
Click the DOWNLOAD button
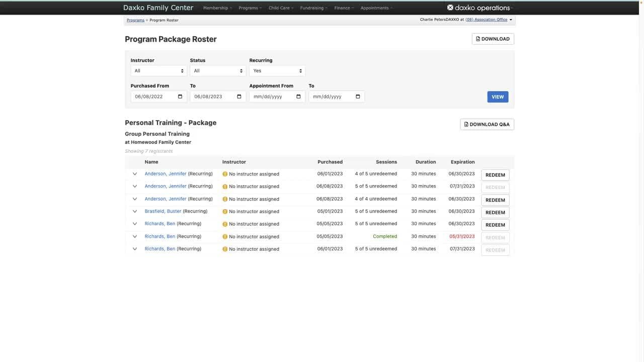(x=493, y=39)
